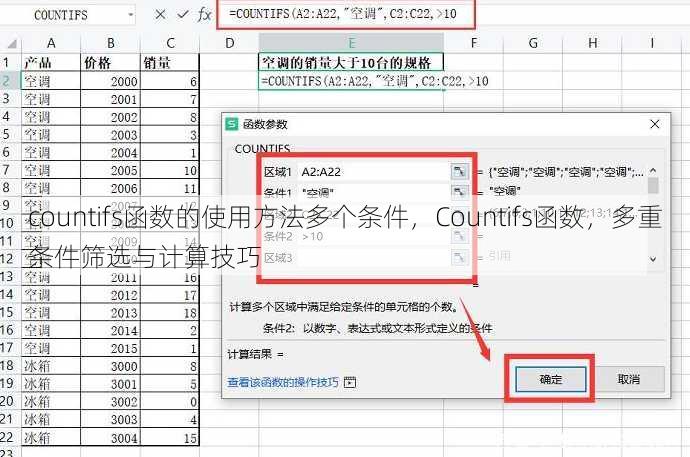Viewport: 690px width, 457px height.
Task: Select column E header
Action: coord(351,43)
